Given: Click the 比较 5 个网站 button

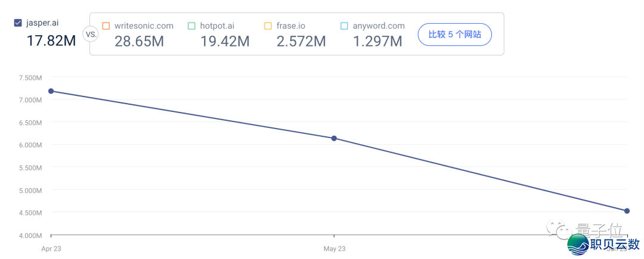Looking at the screenshot, I should [454, 35].
